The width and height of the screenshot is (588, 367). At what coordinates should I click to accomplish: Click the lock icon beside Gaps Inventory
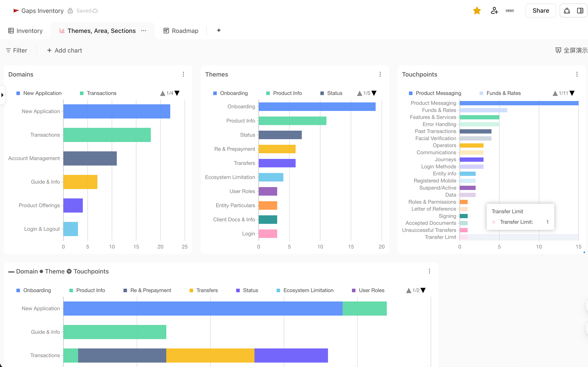pyautogui.click(x=70, y=11)
